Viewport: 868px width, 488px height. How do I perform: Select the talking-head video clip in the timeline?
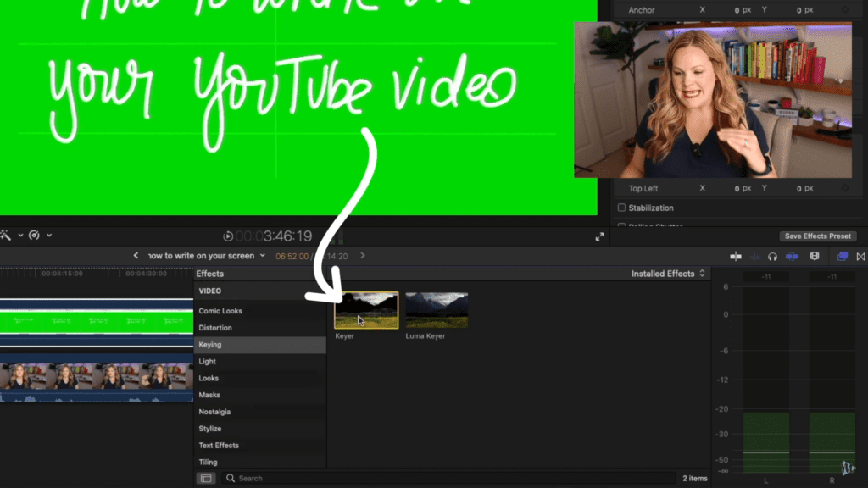pos(97,377)
